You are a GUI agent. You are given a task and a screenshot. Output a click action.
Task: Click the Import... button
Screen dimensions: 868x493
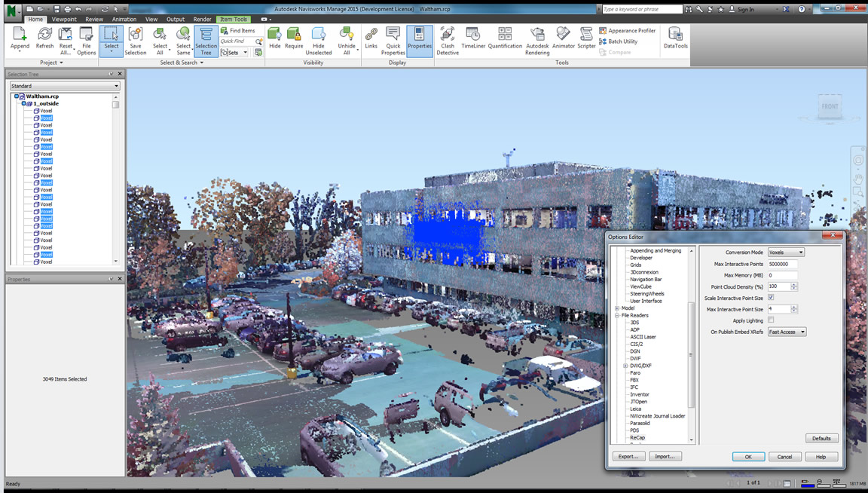pos(665,457)
